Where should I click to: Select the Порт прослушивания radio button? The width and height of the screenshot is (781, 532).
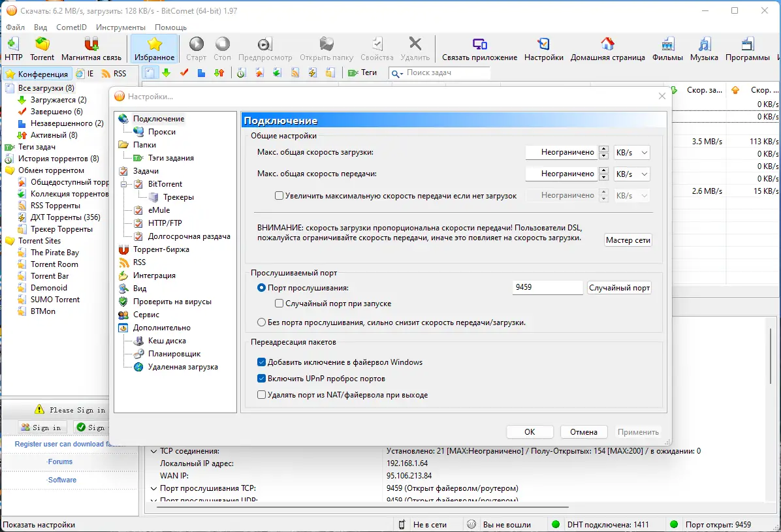tap(261, 288)
